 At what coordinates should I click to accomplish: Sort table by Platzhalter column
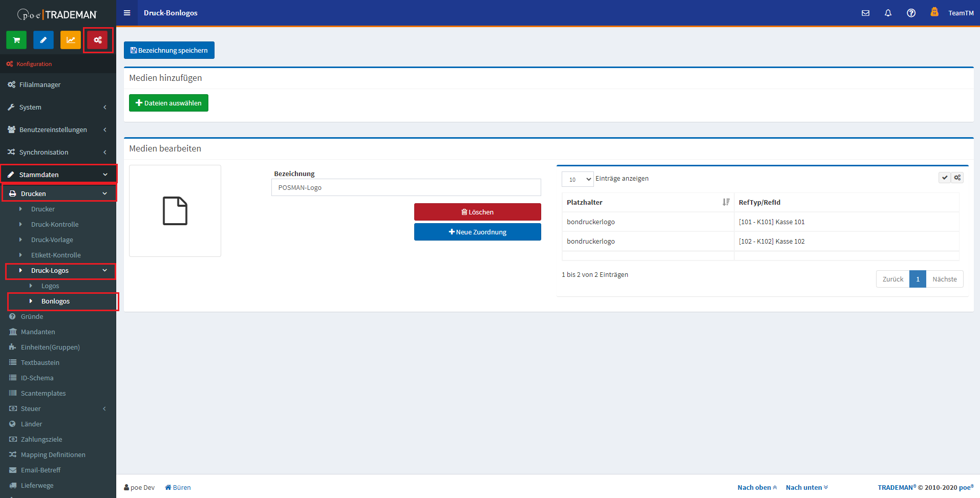(x=648, y=202)
